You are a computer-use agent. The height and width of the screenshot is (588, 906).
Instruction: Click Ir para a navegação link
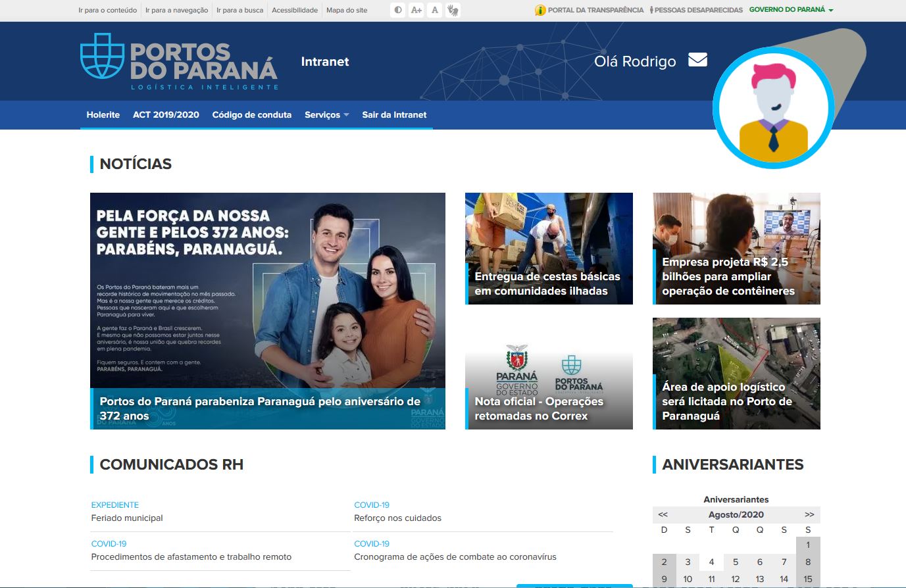point(176,10)
